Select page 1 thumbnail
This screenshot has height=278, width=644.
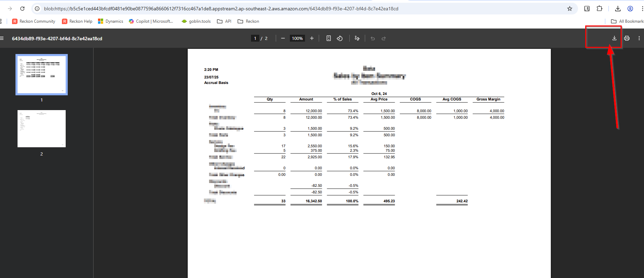coord(42,74)
